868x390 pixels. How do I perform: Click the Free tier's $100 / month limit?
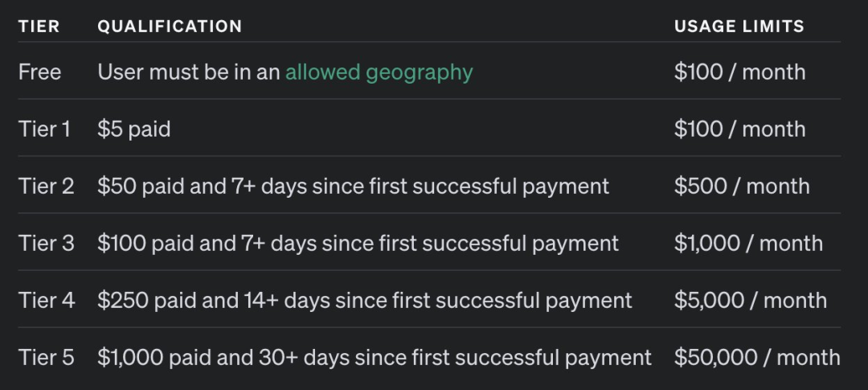(739, 72)
